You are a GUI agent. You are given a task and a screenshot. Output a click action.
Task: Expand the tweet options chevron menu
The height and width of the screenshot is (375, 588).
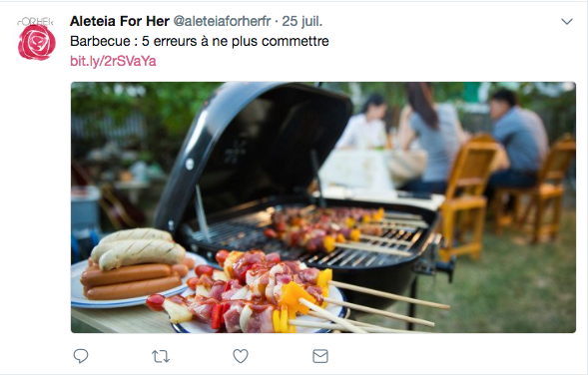567,22
